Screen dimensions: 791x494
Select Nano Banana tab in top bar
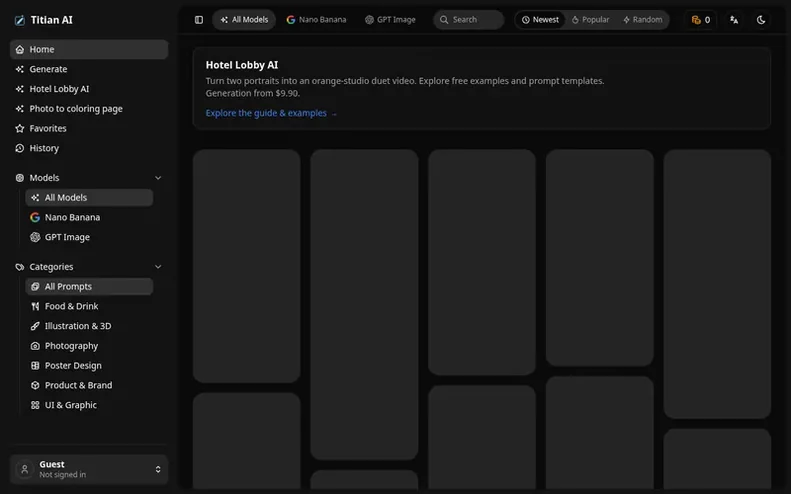(x=316, y=20)
